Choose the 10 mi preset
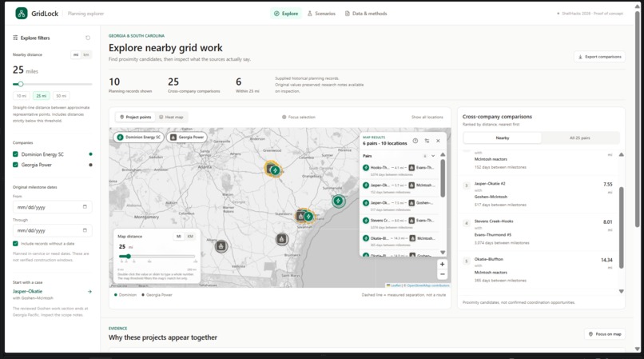The height and width of the screenshot is (359, 644). click(x=22, y=96)
